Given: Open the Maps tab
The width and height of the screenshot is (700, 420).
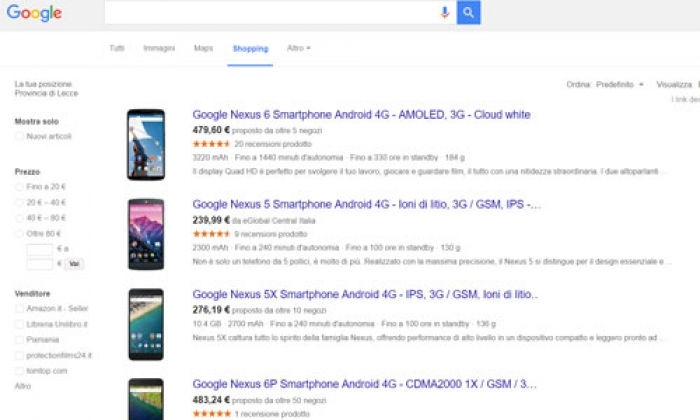Looking at the screenshot, I should (203, 48).
